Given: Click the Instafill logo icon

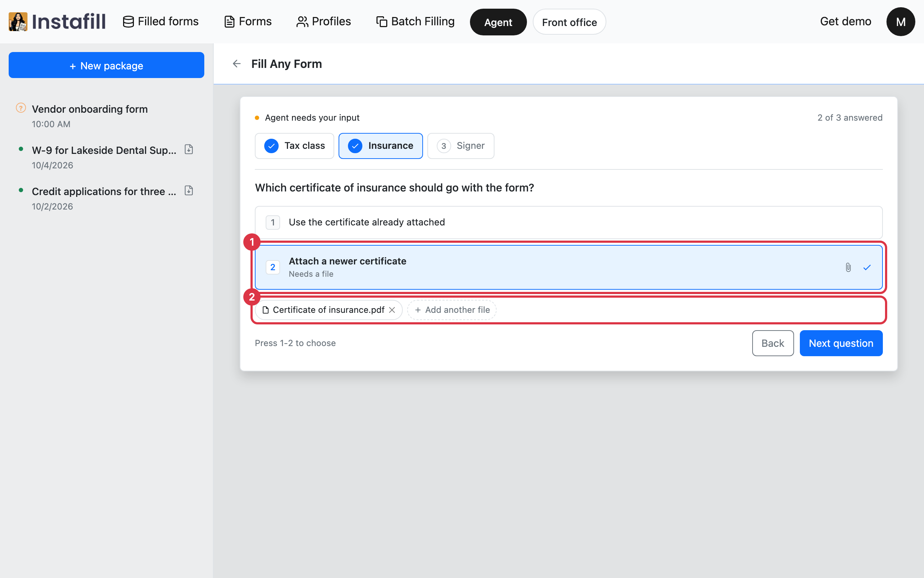Looking at the screenshot, I should 18,21.
